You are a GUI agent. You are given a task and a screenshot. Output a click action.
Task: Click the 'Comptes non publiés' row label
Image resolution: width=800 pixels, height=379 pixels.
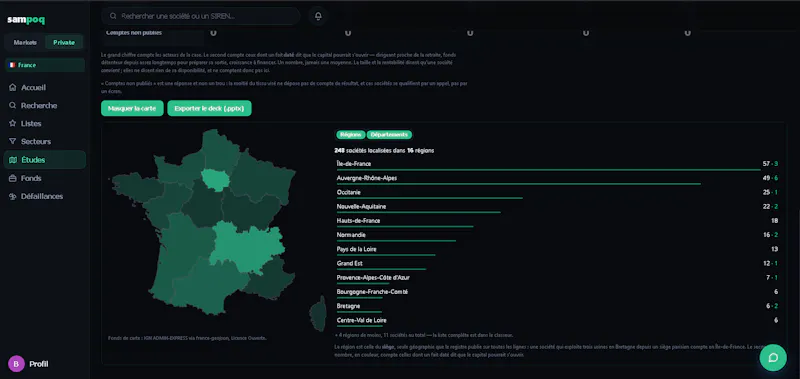[x=134, y=33]
